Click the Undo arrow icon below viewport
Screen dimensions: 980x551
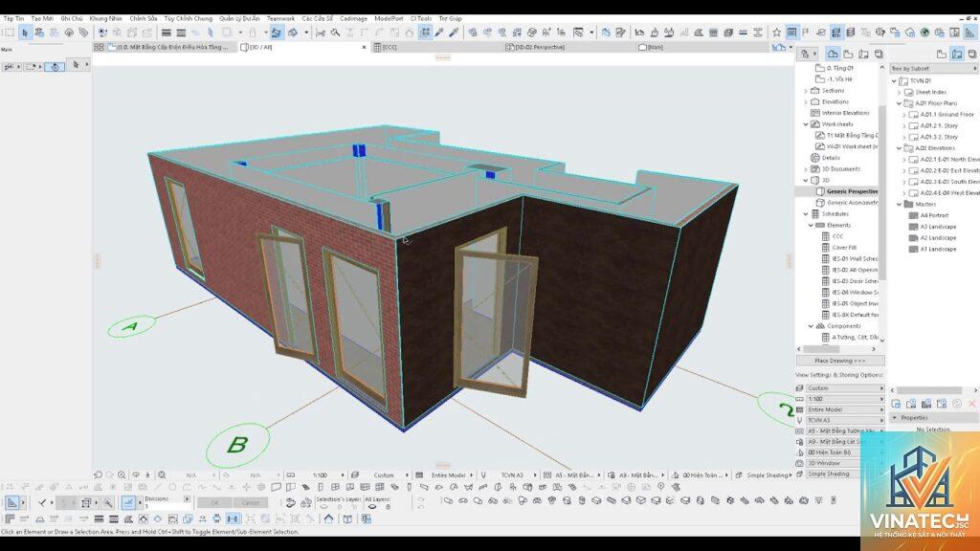(x=99, y=474)
